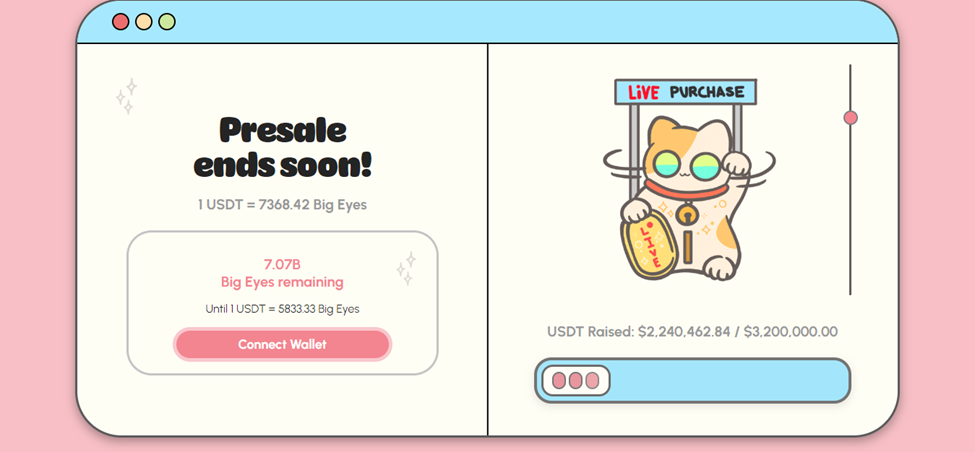Click the blue unfilled part of progress bar
Viewport: 975px width, 452px height.
[x=729, y=381]
